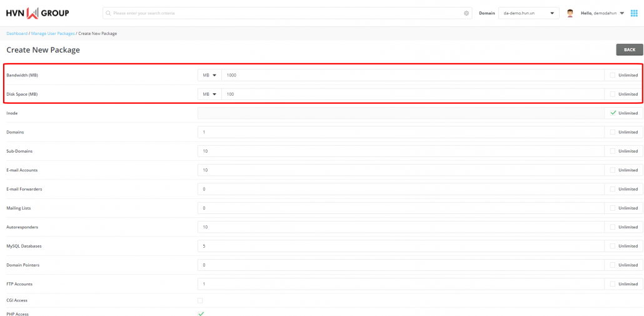Open search settings gear icon

466,13
